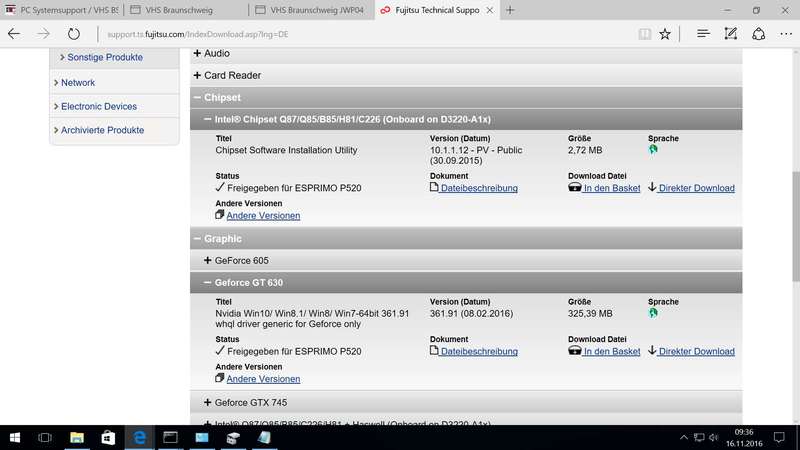Click Direkter Download for Nvidia driver
The height and width of the screenshot is (450, 800).
point(696,352)
